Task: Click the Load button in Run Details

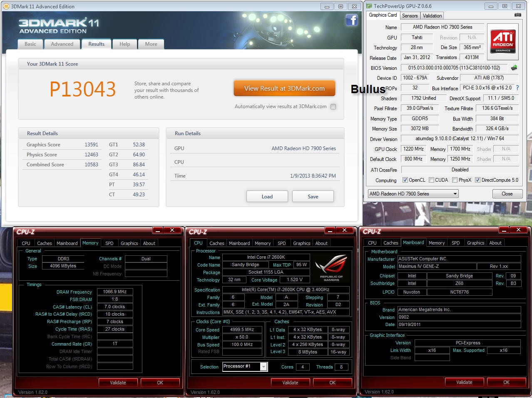Action: pos(267,197)
